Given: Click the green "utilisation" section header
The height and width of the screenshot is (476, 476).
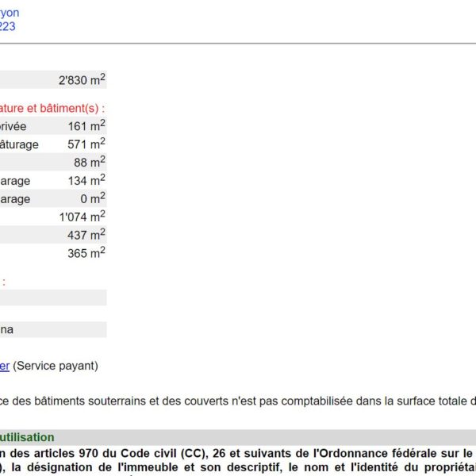Looking at the screenshot, I should (x=27, y=437).
